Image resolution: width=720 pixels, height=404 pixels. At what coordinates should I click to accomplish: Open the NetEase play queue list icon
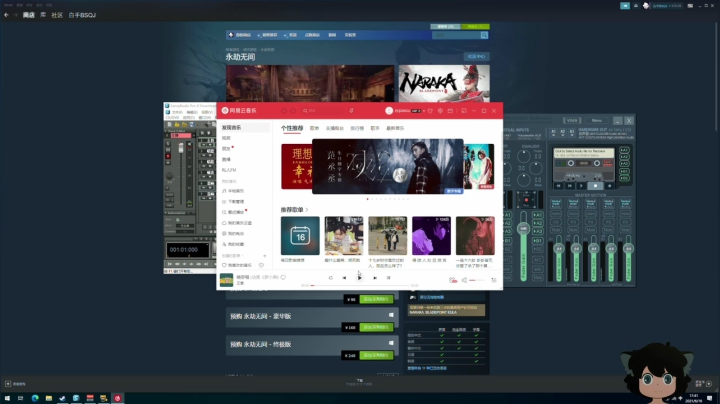point(494,280)
